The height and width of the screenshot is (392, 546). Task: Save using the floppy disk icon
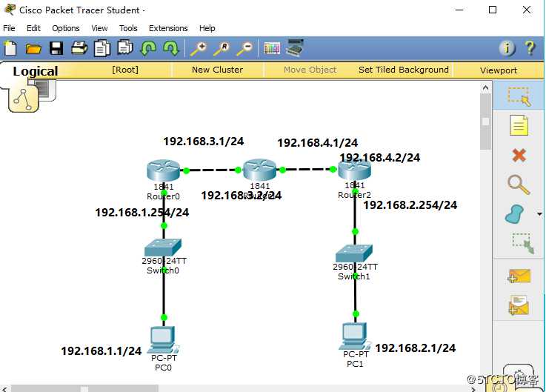tap(56, 48)
